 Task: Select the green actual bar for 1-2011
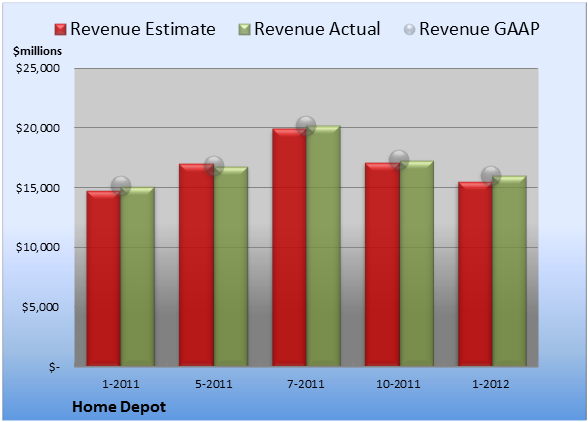click(138, 276)
